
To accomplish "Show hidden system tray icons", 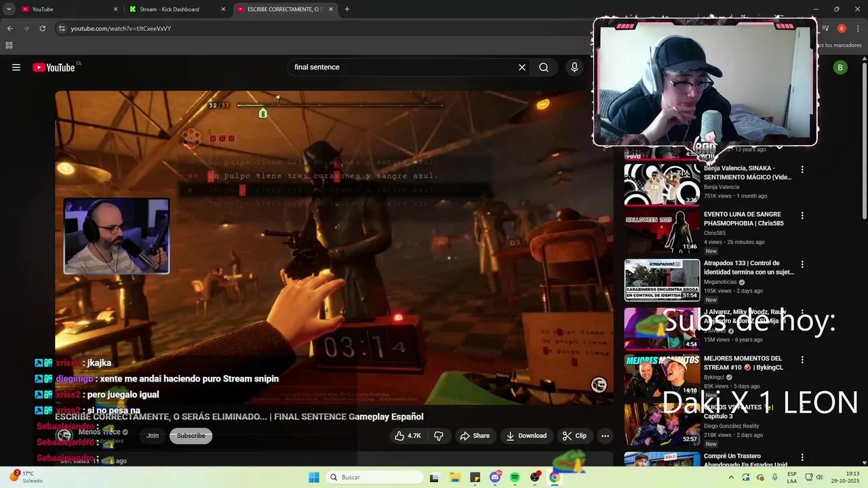I will click(x=731, y=477).
